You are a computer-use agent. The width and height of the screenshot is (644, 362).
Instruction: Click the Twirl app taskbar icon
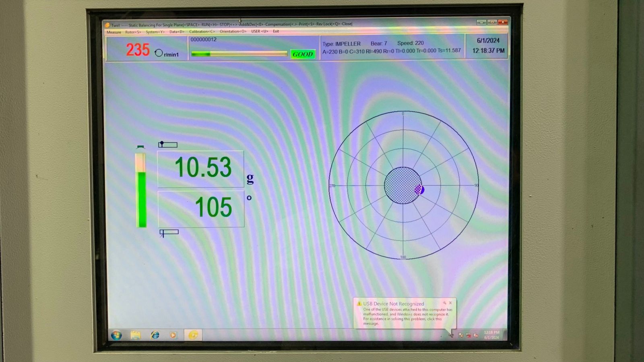click(x=193, y=335)
